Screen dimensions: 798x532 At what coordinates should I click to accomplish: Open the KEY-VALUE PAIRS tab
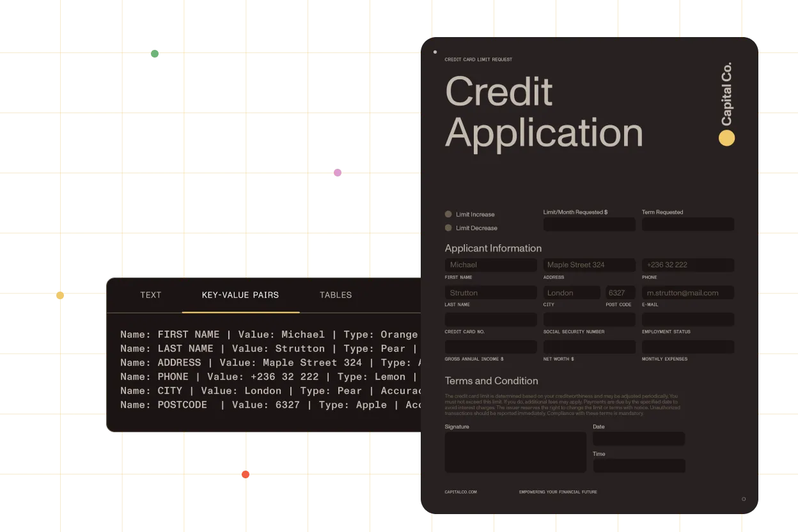pos(240,295)
